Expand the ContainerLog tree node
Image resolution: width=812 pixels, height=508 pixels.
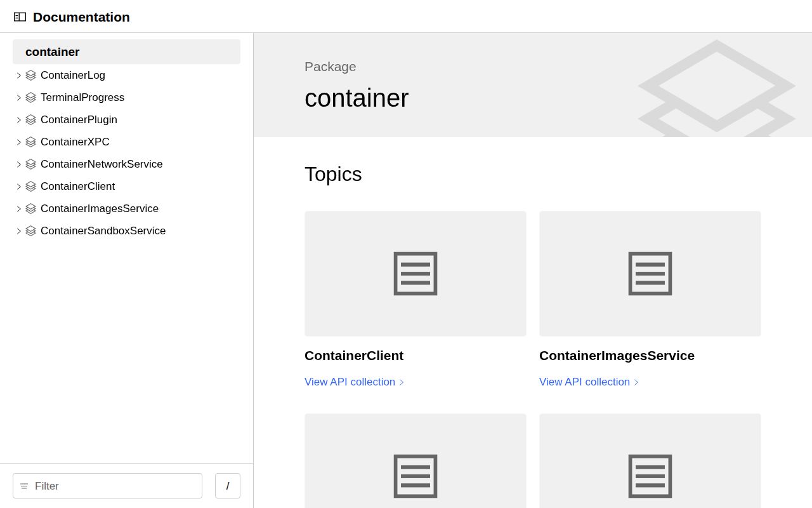click(18, 76)
